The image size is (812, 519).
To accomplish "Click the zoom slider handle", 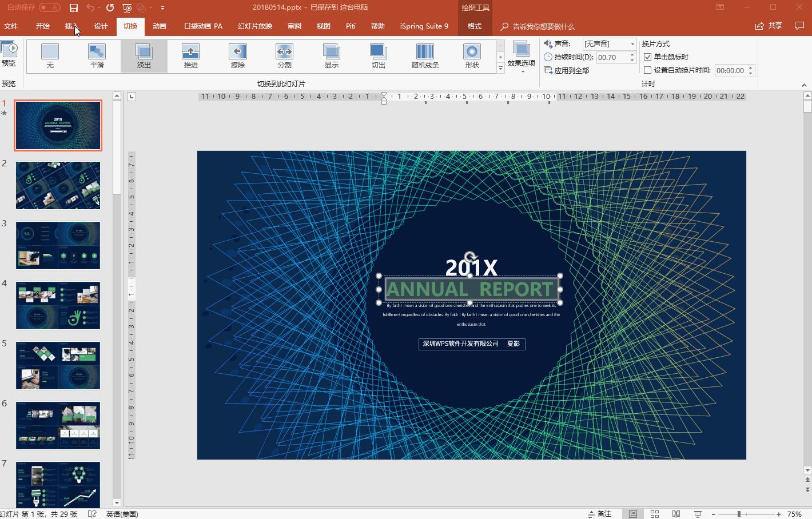I will click(739, 514).
